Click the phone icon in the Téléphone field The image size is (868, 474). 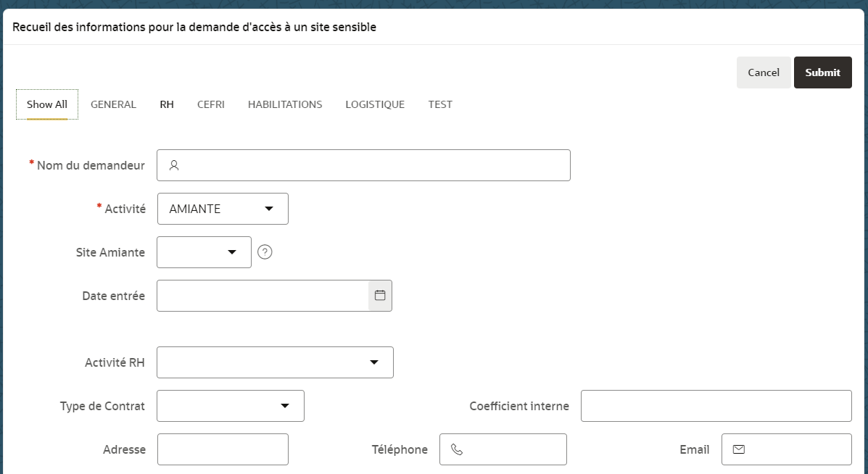(455, 449)
